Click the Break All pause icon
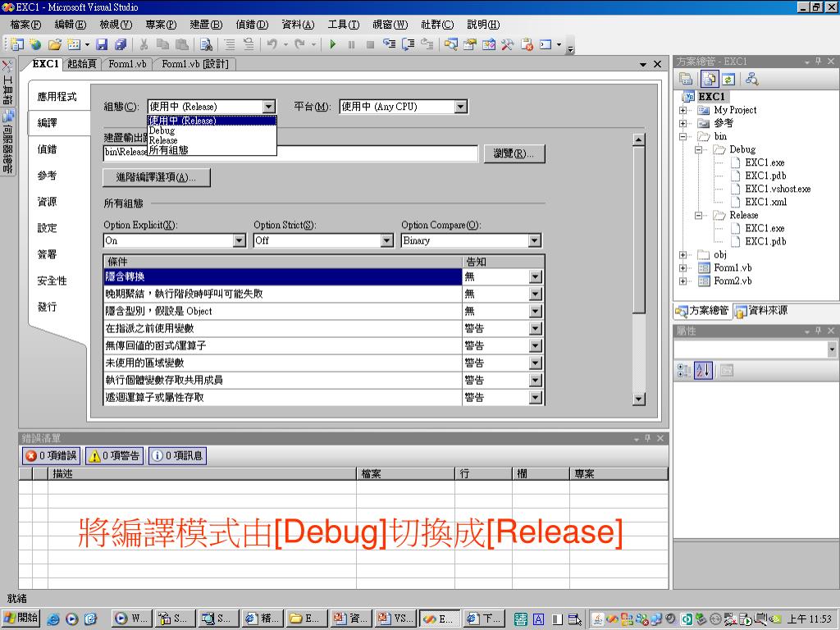 click(x=351, y=44)
